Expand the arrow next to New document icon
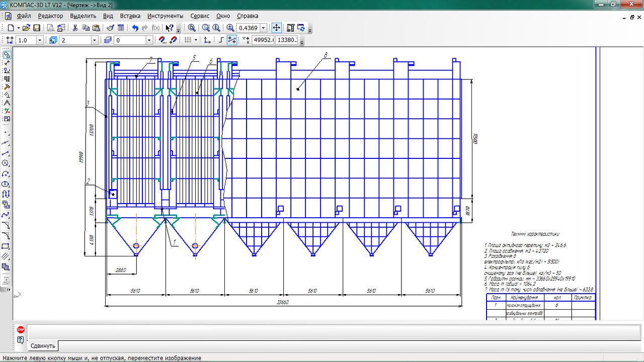The image size is (644, 362). [19, 28]
